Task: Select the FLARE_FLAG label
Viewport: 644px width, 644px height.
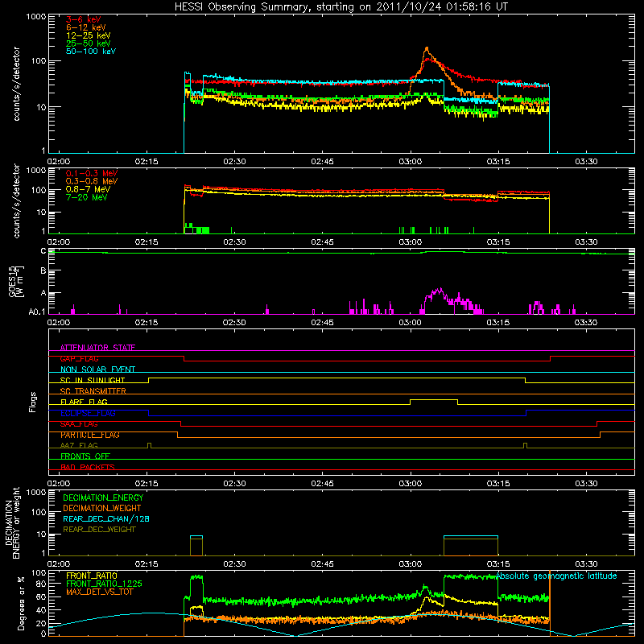Action: coord(84,402)
